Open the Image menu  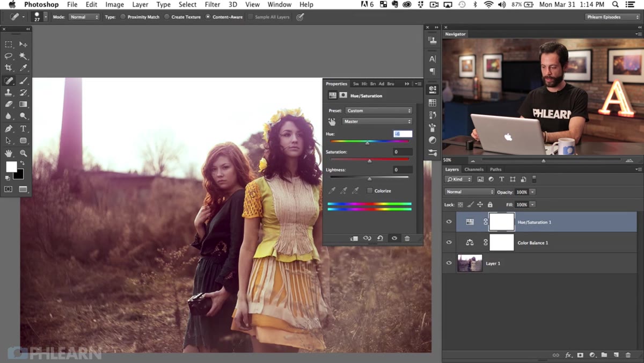tap(114, 4)
